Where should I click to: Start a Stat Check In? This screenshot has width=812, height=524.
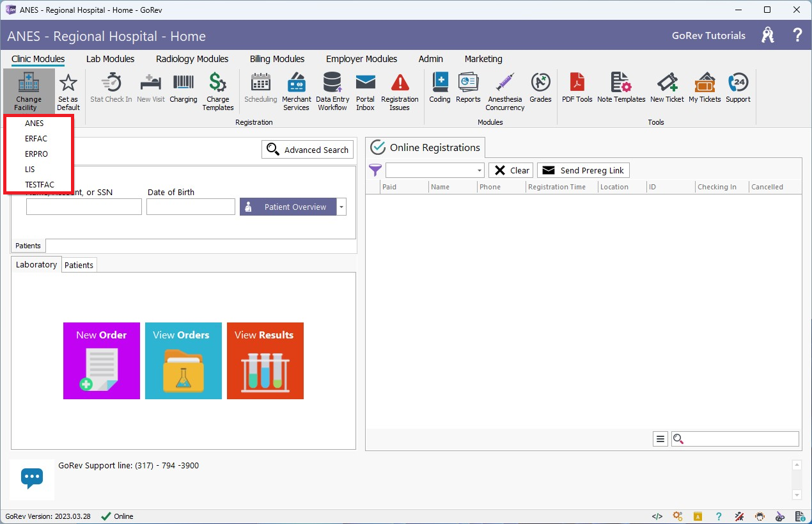tap(111, 88)
